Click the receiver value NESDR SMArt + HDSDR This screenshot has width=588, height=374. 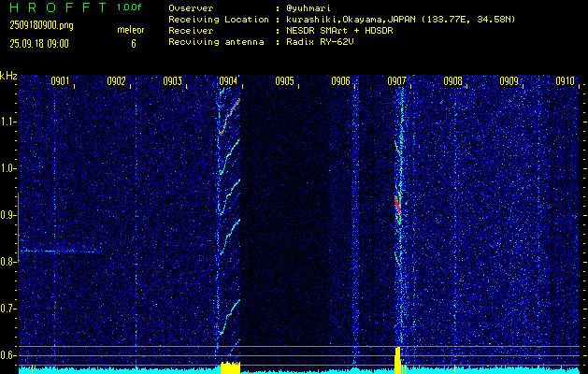[339, 31]
